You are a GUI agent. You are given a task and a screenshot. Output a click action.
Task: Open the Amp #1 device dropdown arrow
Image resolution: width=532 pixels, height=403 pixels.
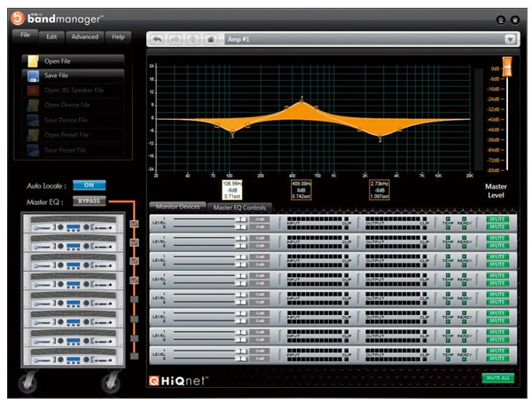(510, 39)
